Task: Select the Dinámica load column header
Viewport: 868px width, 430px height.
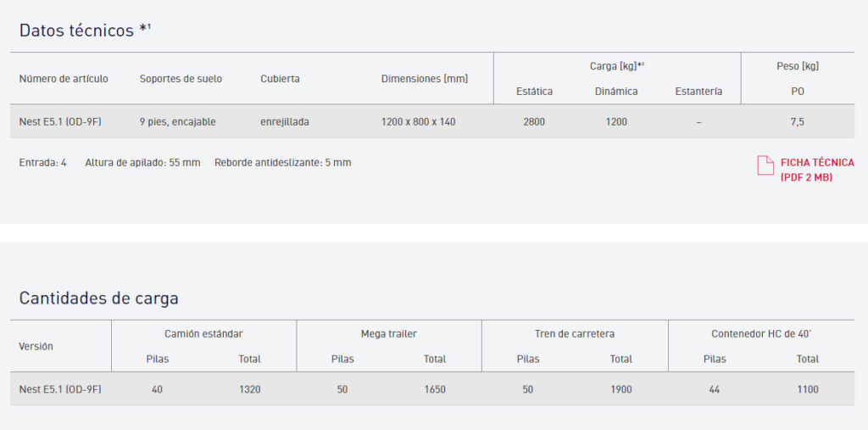Action: (616, 92)
